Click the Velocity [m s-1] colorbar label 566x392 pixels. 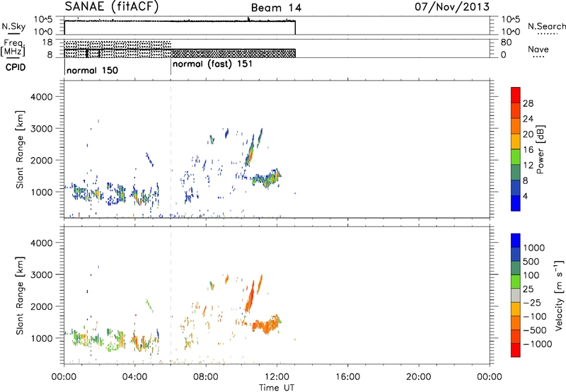click(x=559, y=295)
